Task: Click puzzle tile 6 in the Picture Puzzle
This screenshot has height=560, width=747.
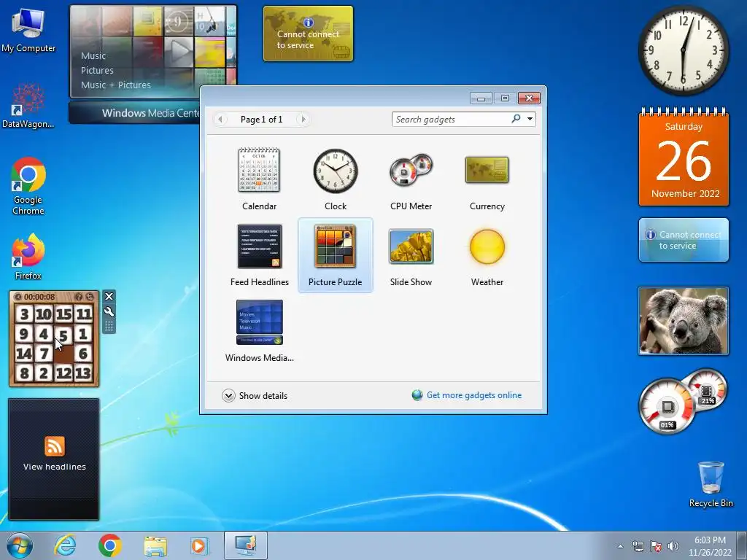Action: tap(83, 354)
